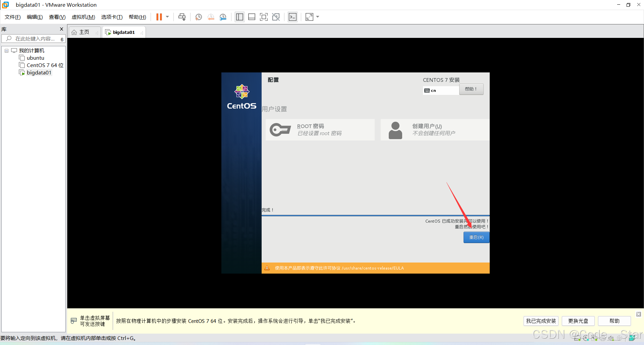
Task: Click the 帮助 button in the info bar
Action: click(614, 321)
